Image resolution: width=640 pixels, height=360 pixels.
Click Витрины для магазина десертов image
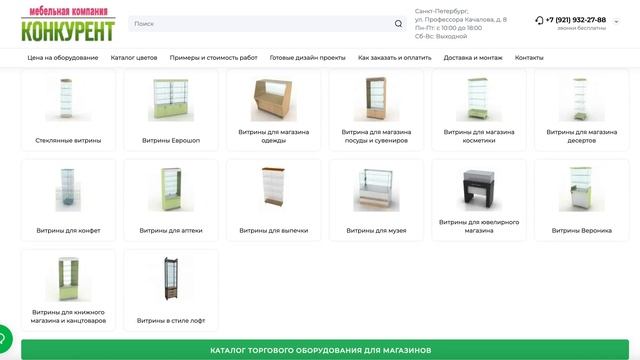click(581, 98)
